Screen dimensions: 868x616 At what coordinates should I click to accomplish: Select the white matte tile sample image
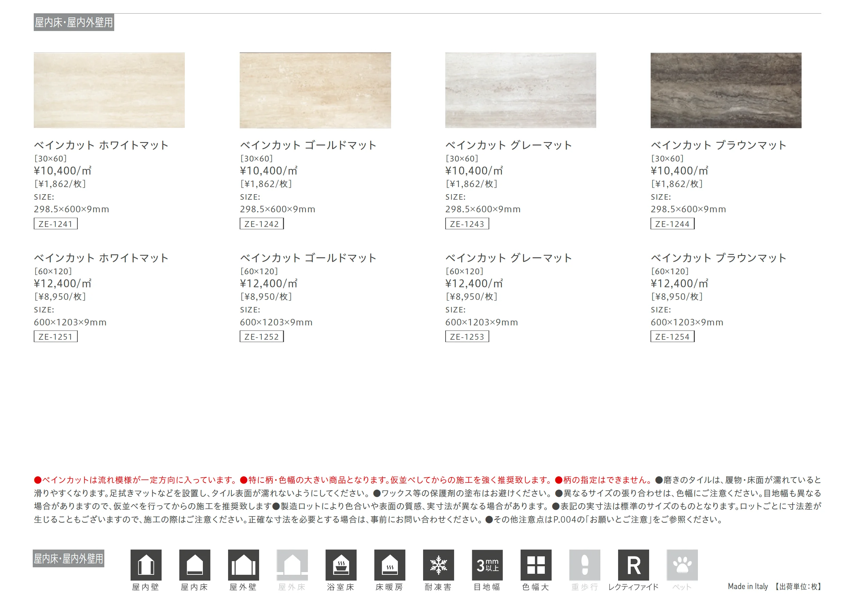109,90
